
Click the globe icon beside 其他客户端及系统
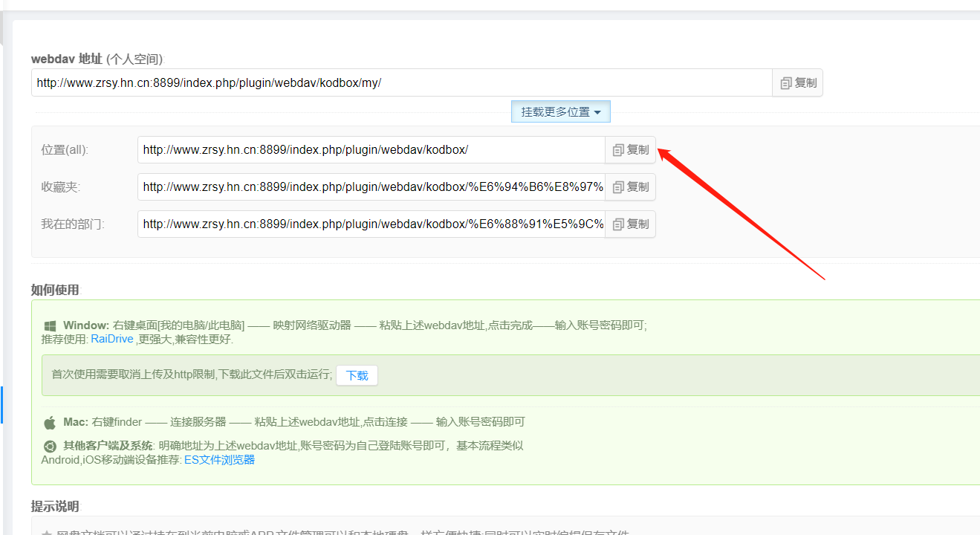[49, 447]
